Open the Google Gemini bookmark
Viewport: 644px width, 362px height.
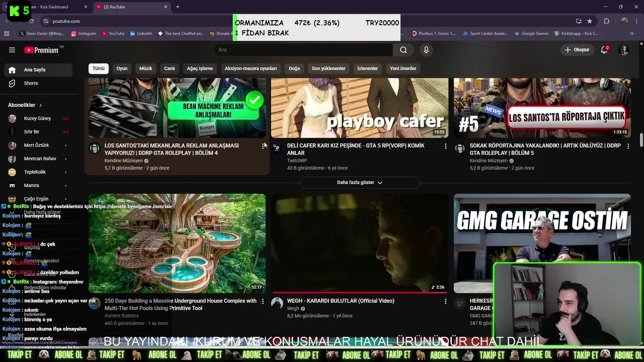click(x=531, y=34)
